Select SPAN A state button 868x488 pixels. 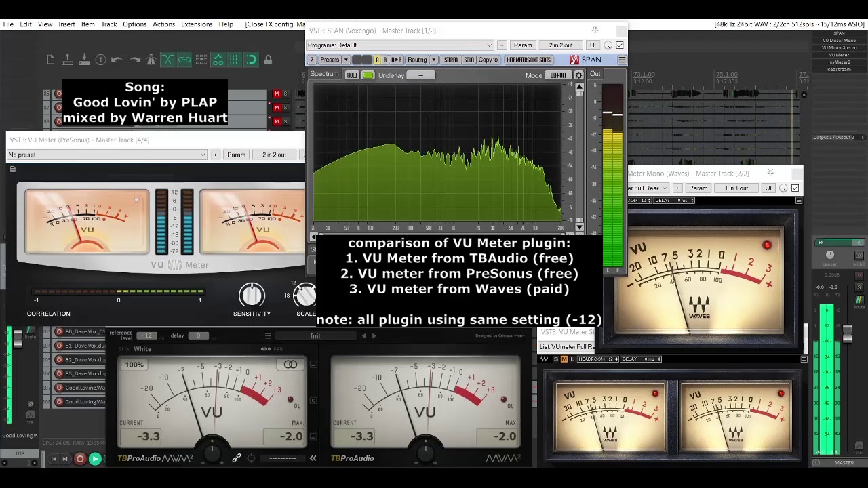click(x=377, y=60)
